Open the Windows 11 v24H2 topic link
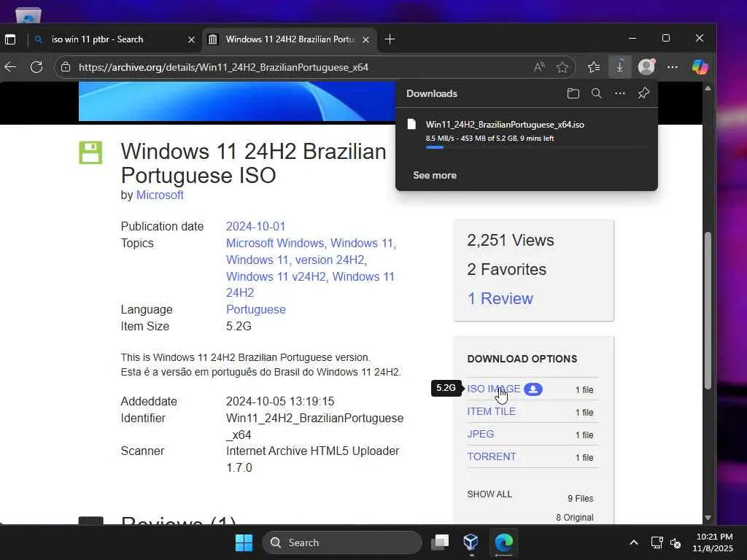 tap(276, 276)
